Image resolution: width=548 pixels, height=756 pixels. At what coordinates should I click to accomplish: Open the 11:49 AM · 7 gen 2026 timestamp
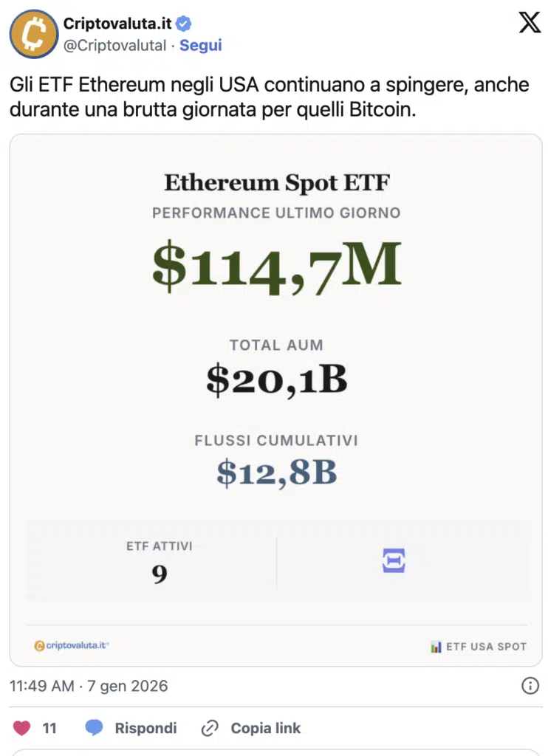tap(89, 686)
